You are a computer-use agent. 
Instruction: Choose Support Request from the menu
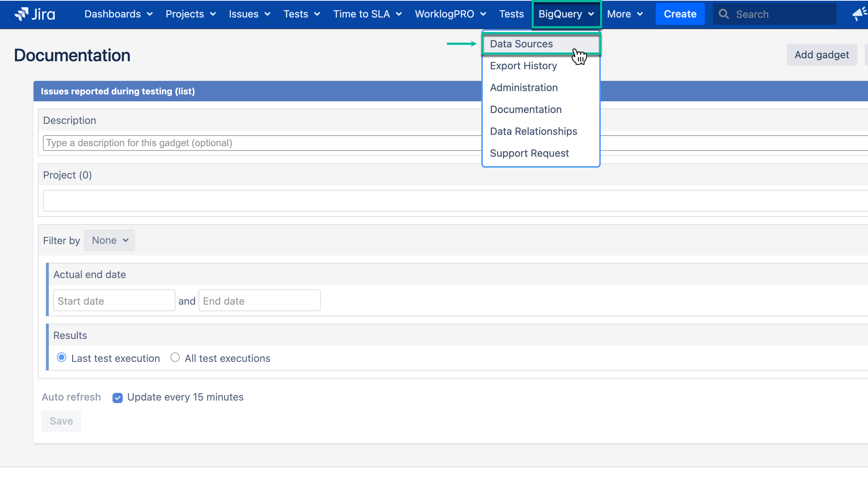(x=529, y=153)
